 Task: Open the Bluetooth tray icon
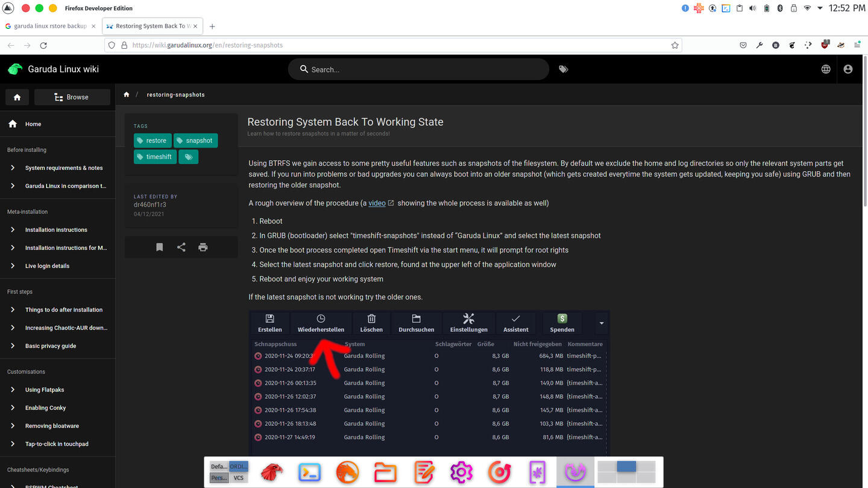click(x=779, y=8)
